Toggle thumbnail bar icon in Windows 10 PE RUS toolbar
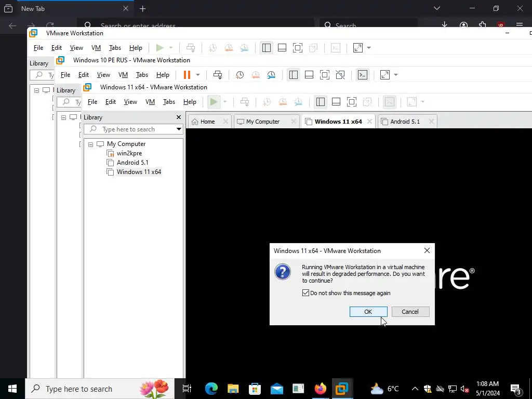 309,75
